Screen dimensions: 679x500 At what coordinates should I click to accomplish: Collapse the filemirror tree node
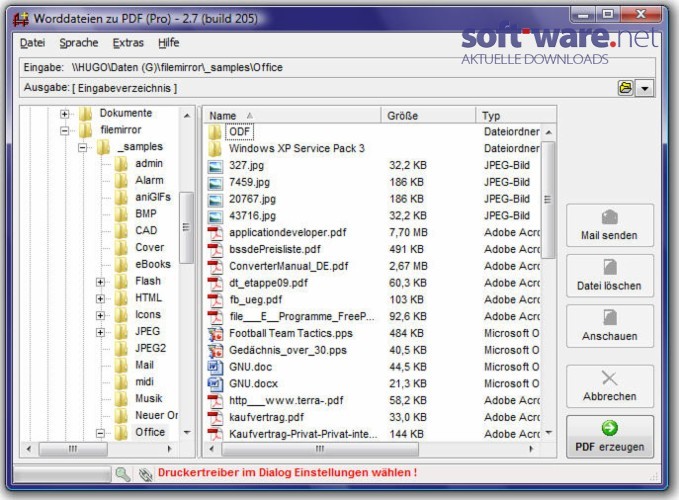point(65,130)
